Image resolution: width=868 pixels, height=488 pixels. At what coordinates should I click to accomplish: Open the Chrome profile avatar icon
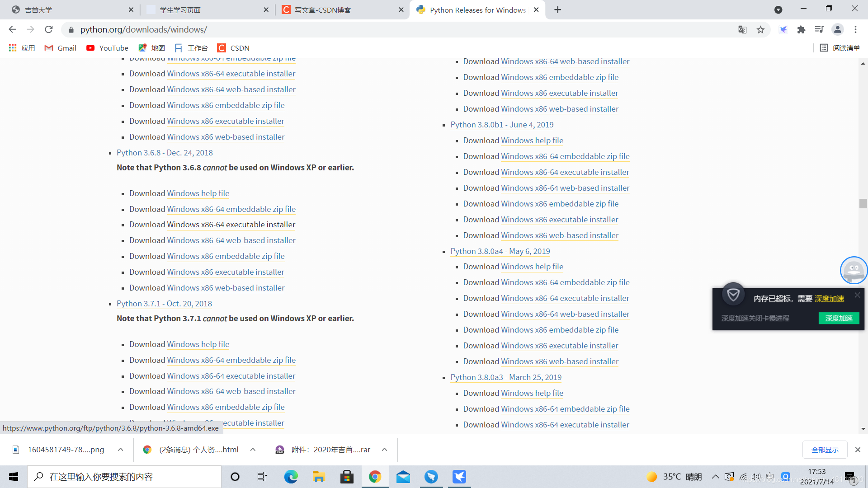837,29
